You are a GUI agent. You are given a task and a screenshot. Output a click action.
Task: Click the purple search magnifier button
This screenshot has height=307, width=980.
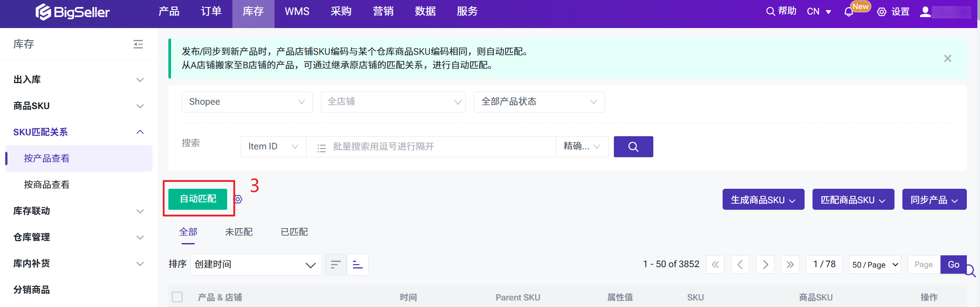pos(633,147)
